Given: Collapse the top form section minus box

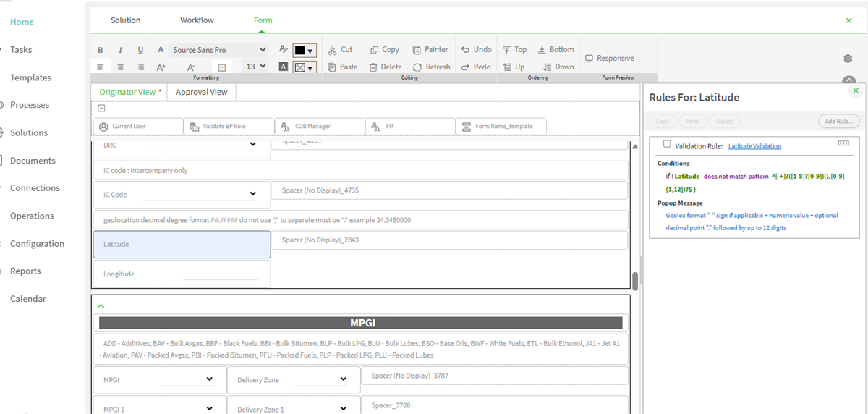Looking at the screenshot, I should tap(101, 108).
